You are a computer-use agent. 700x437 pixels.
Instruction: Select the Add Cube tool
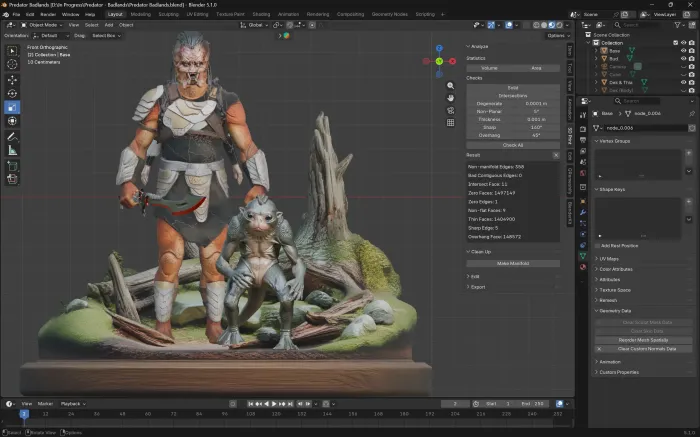point(12,166)
